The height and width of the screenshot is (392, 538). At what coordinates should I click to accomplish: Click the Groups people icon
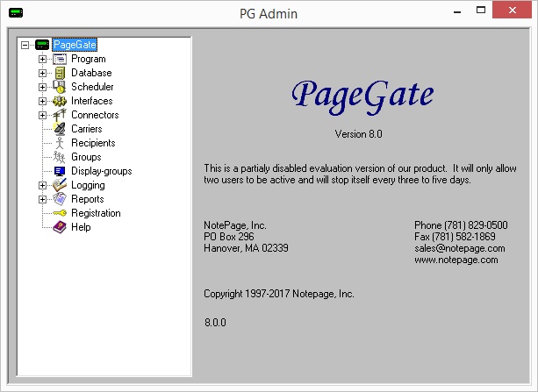[x=60, y=157]
